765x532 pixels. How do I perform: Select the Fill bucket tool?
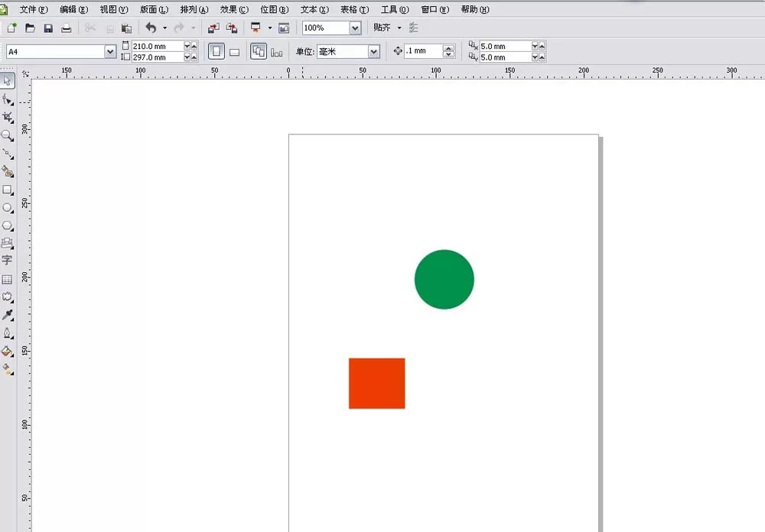pyautogui.click(x=8, y=351)
